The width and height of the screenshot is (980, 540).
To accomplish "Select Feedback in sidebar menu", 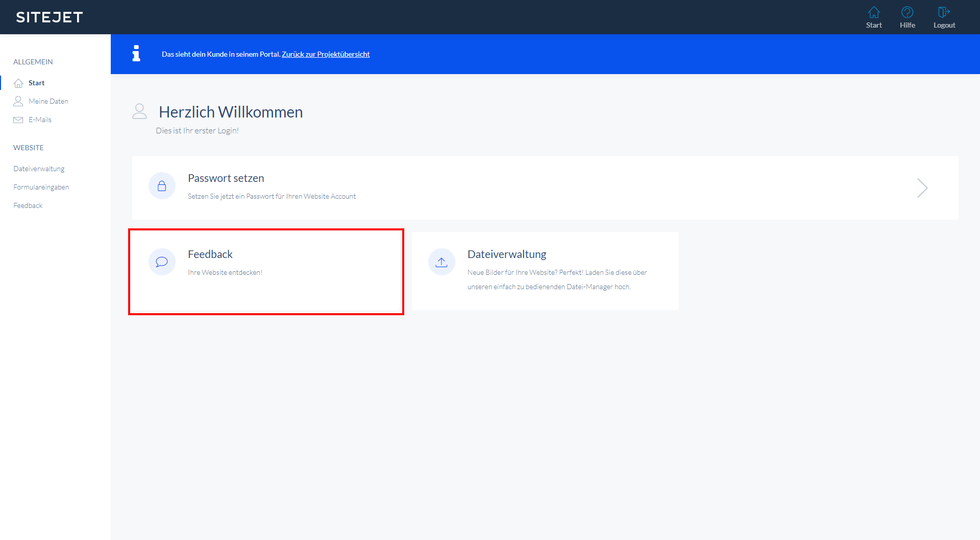I will pyautogui.click(x=28, y=205).
